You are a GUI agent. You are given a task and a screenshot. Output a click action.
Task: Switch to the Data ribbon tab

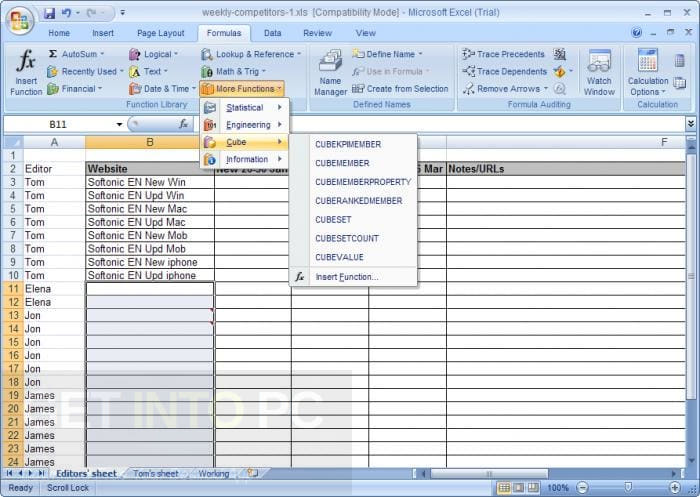272,33
